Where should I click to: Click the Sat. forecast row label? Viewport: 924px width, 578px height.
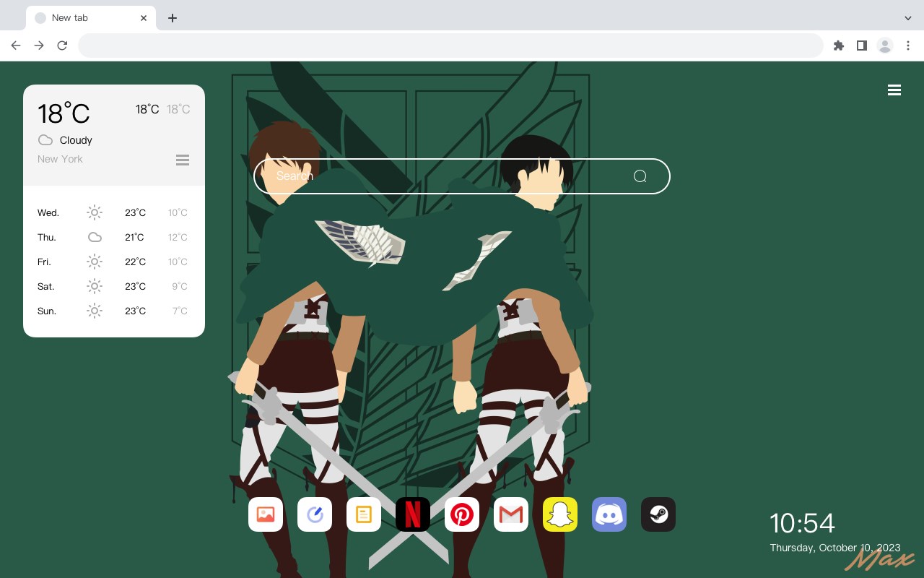[x=46, y=286]
